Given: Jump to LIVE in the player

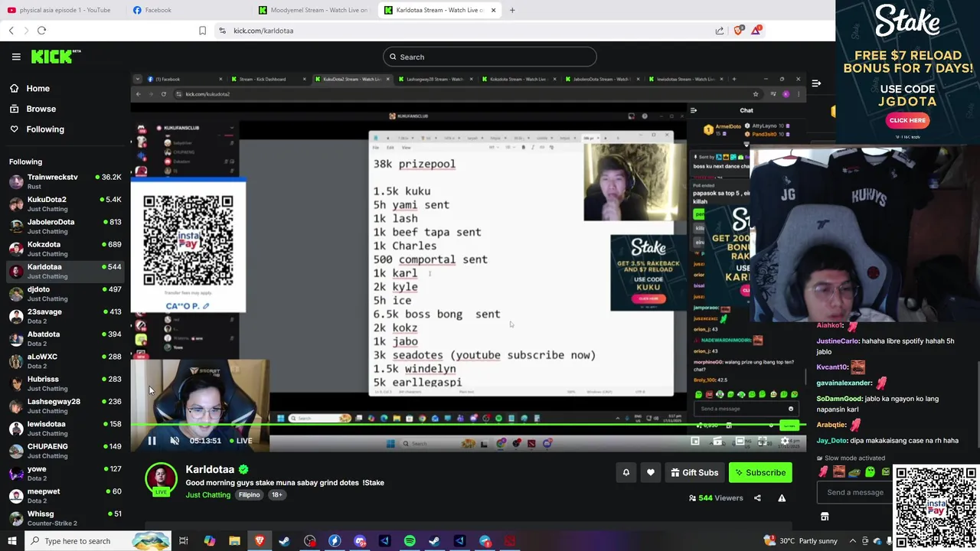Looking at the screenshot, I should pyautogui.click(x=240, y=441).
